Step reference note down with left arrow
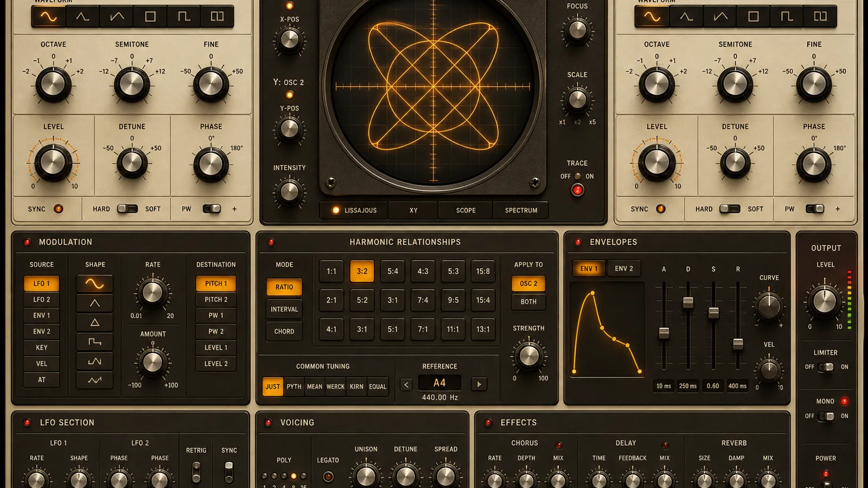The width and height of the screenshot is (868, 488). [x=406, y=384]
